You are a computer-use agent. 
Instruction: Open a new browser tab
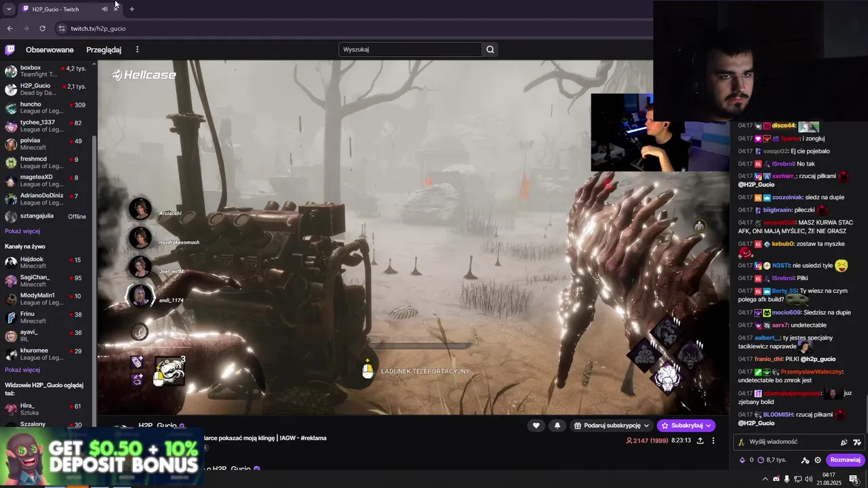pos(132,9)
